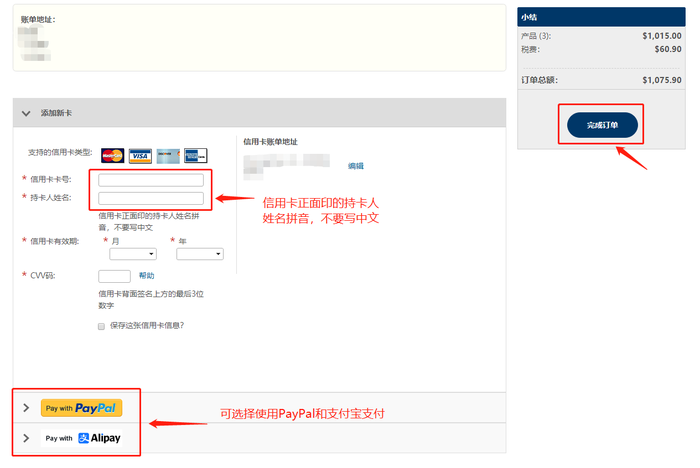Click the American Express card icon
The width and height of the screenshot is (700, 468).
(196, 155)
